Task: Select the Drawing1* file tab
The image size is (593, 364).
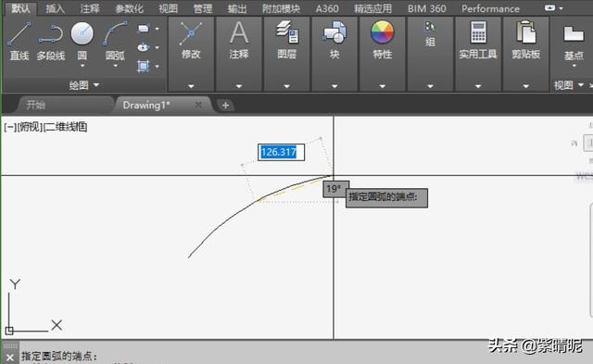Action: [x=146, y=105]
